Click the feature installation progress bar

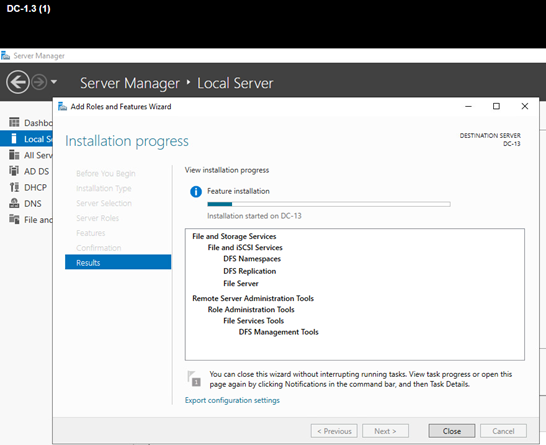point(329,204)
